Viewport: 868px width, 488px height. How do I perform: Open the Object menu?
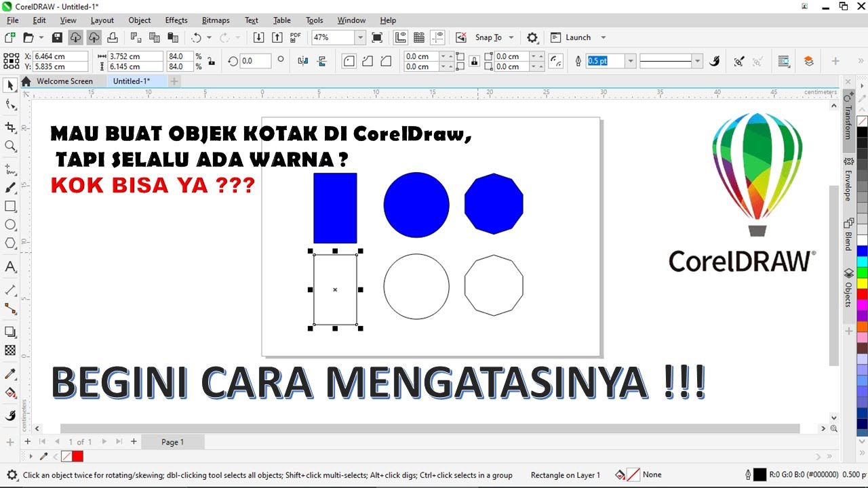[140, 20]
